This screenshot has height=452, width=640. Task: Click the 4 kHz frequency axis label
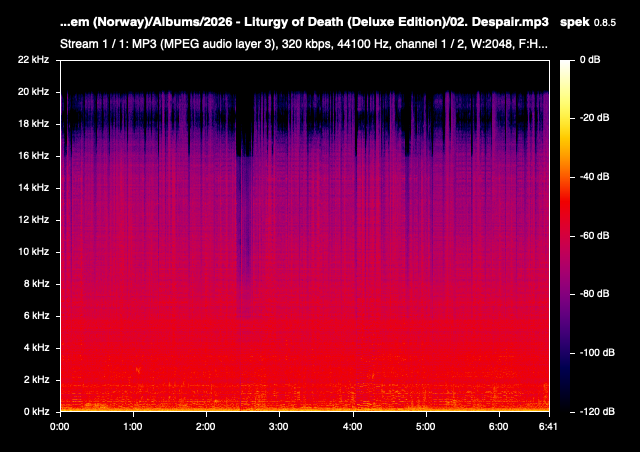tap(36, 347)
